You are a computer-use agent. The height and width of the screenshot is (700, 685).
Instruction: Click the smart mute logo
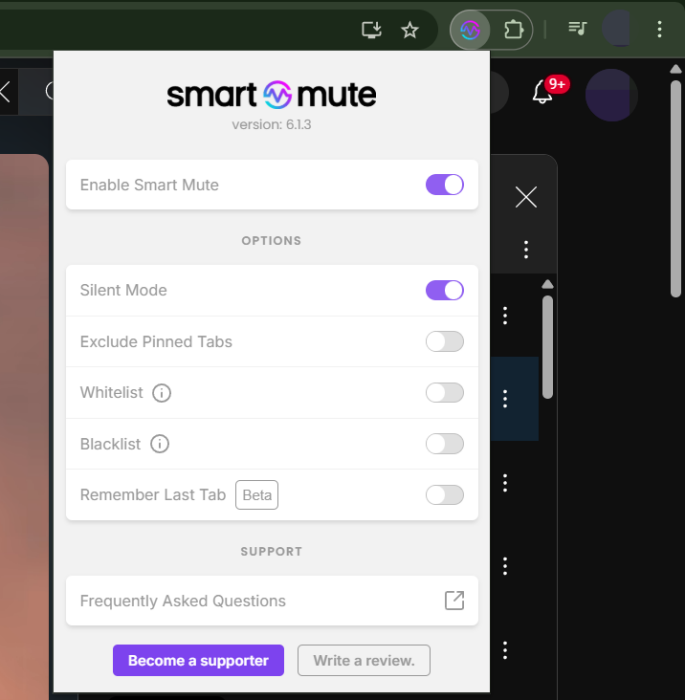coord(271,95)
